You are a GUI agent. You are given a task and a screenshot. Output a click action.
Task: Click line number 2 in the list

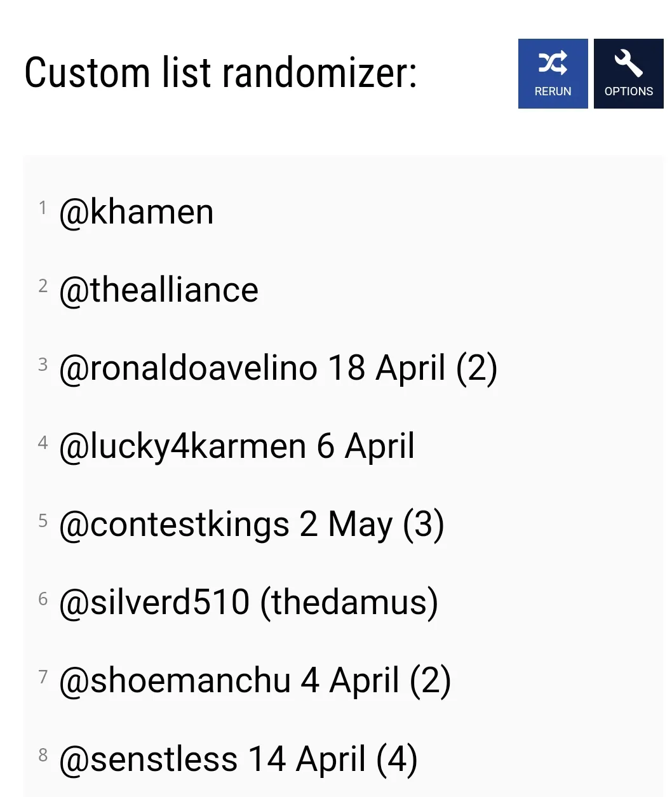pos(43,286)
